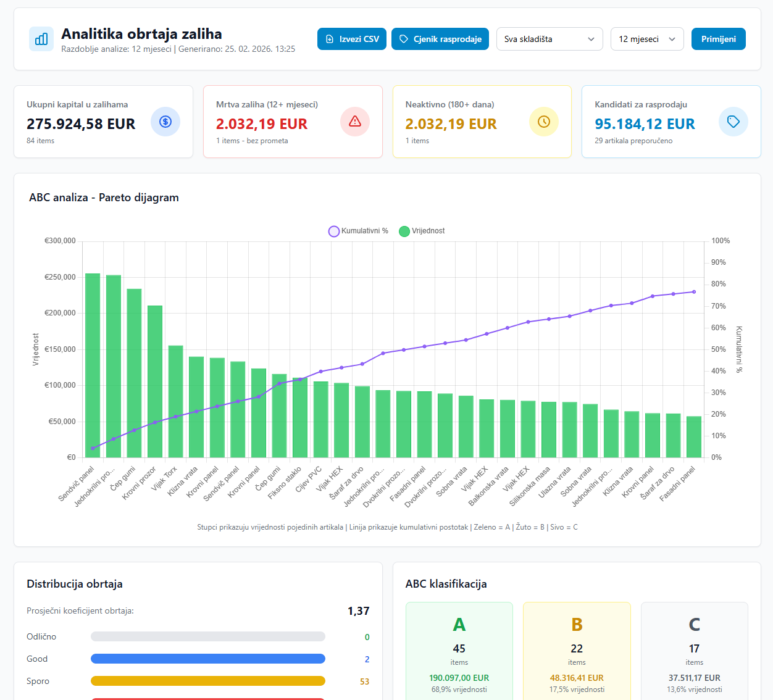The width and height of the screenshot is (773, 700).
Task: Click the tallest Sendvič panel bar in Pareto chart
Action: pos(93,364)
